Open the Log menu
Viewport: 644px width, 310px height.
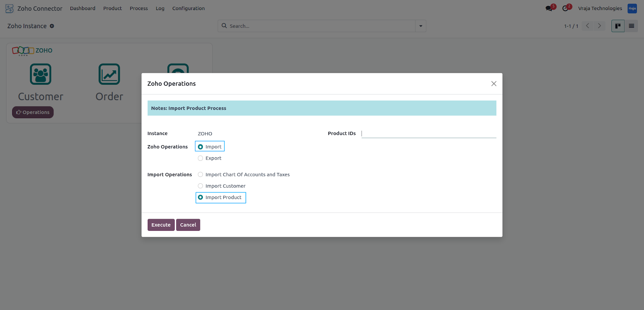coord(160,8)
